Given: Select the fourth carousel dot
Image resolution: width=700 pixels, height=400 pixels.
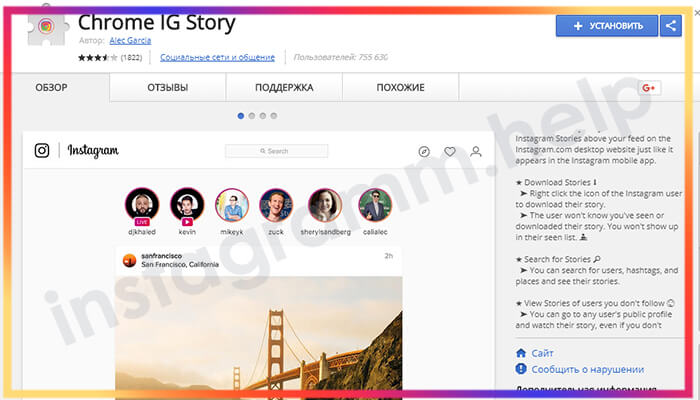Looking at the screenshot, I should (x=274, y=116).
